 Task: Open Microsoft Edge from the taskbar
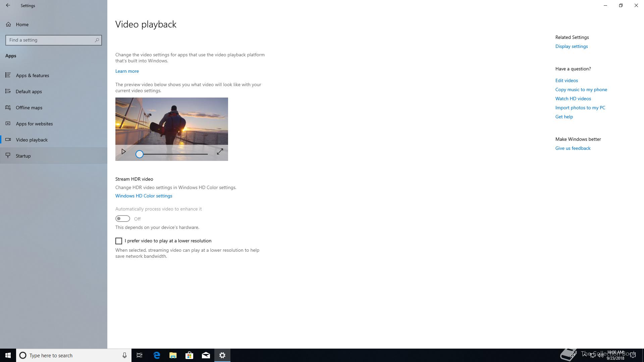click(157, 355)
